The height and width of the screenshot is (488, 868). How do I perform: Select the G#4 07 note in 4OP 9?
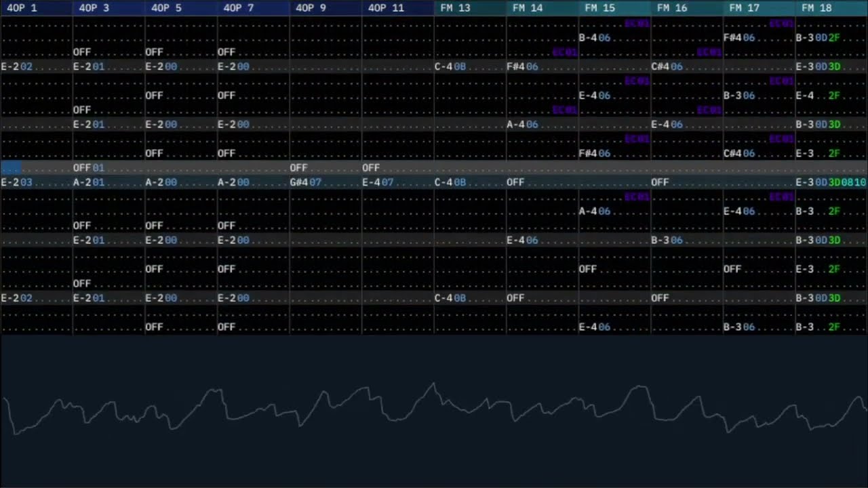(x=306, y=182)
